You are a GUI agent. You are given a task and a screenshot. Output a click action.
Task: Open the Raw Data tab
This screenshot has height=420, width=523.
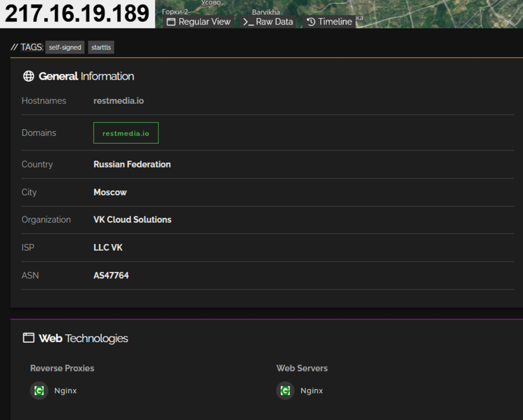click(268, 22)
